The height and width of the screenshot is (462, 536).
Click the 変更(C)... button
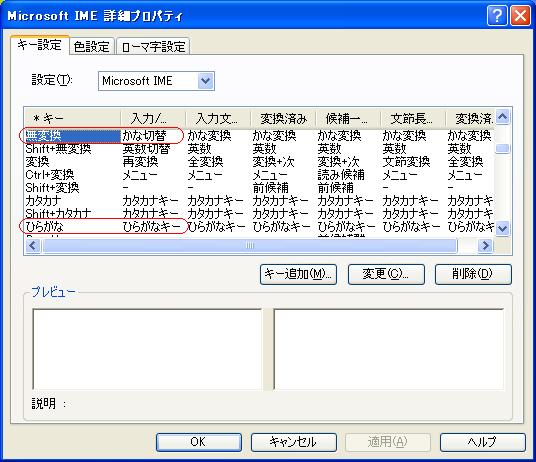tap(386, 274)
